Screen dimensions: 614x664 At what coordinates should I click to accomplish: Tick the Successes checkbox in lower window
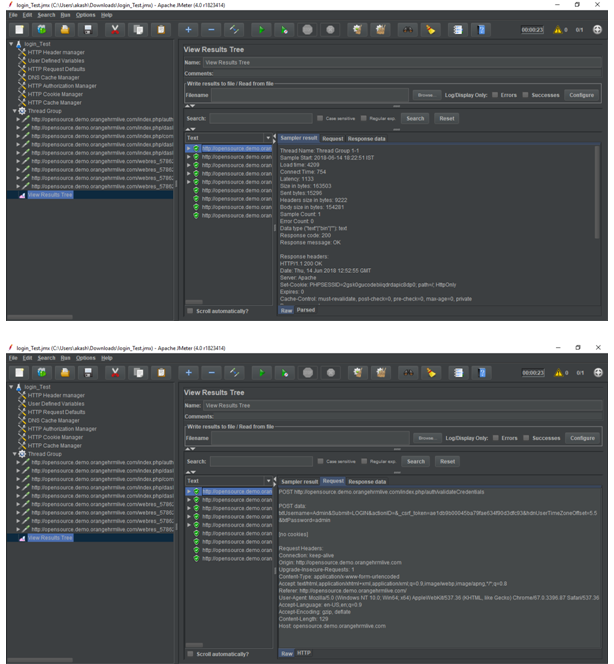click(x=526, y=438)
